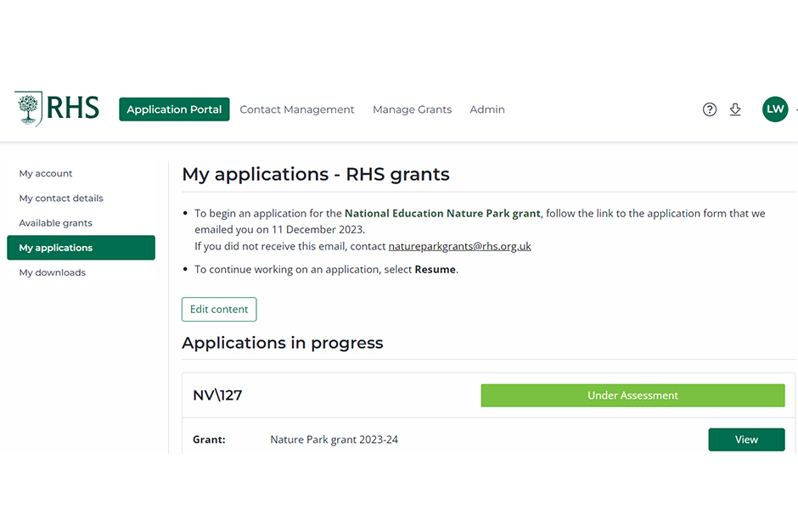This screenshot has width=798, height=532.
Task: Click the natureparkgrants@rhs.org.uk email link
Action: 459,247
